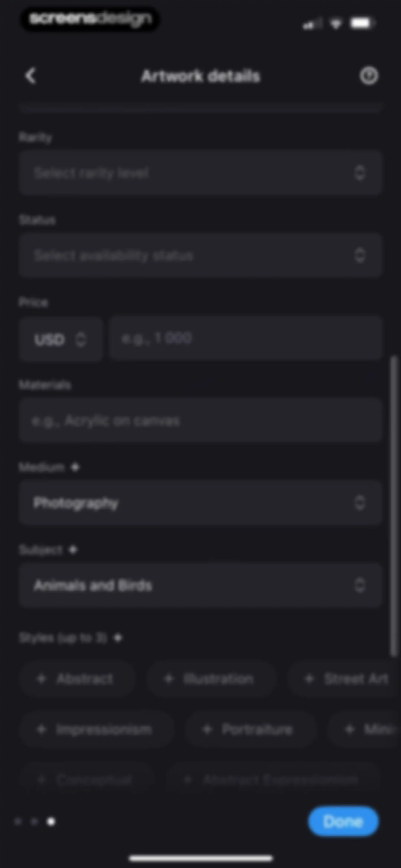Open the Select availability status dropdown
Screen dimensions: 401x868
[200, 255]
